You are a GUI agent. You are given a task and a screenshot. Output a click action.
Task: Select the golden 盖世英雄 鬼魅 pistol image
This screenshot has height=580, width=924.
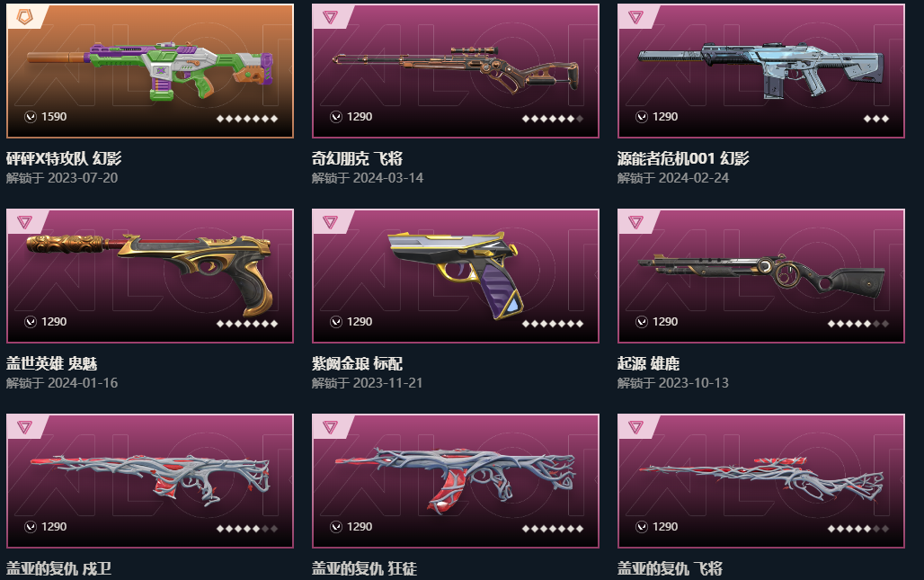150,274
